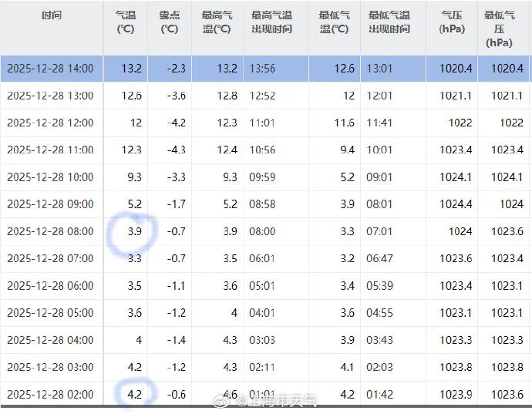Select the 13:56 max temperature time cell

263,69
